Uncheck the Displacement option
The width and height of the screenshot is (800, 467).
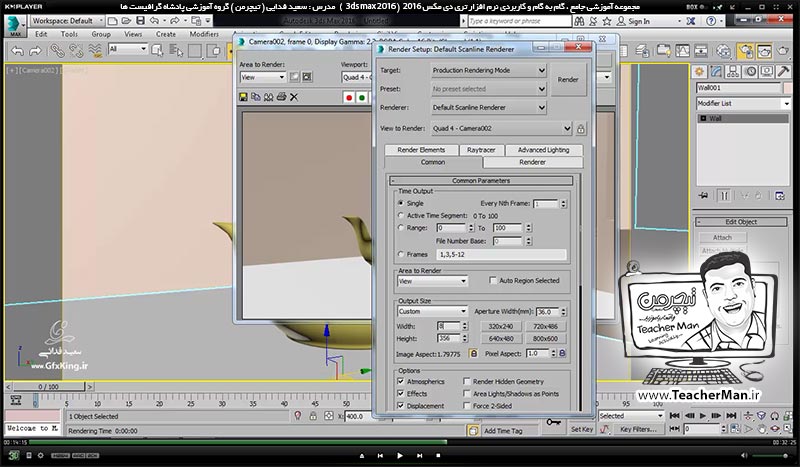click(401, 406)
